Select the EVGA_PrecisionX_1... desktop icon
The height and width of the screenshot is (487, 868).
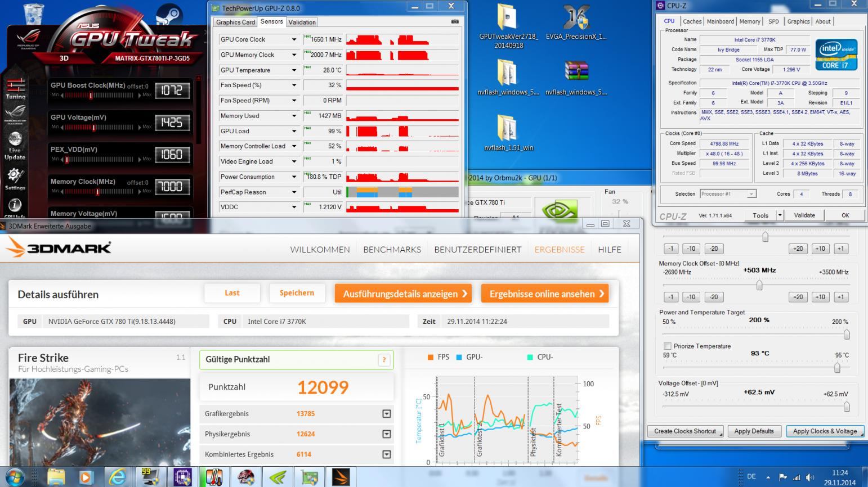(x=576, y=24)
